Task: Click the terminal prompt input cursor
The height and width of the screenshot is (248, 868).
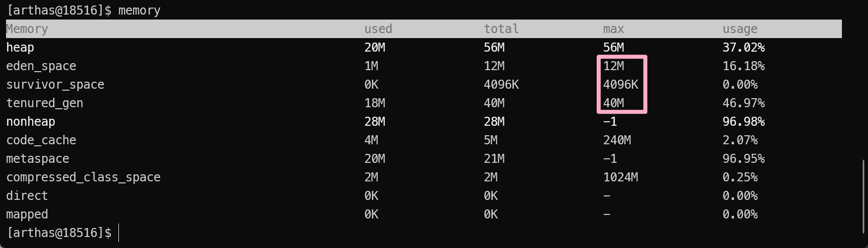Action: tap(119, 233)
